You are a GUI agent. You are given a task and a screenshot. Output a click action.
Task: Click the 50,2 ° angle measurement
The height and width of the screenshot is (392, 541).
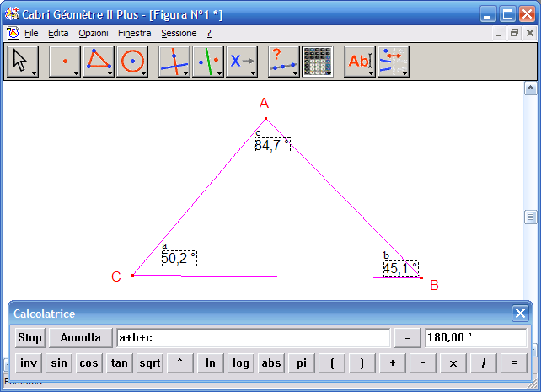[x=179, y=258]
